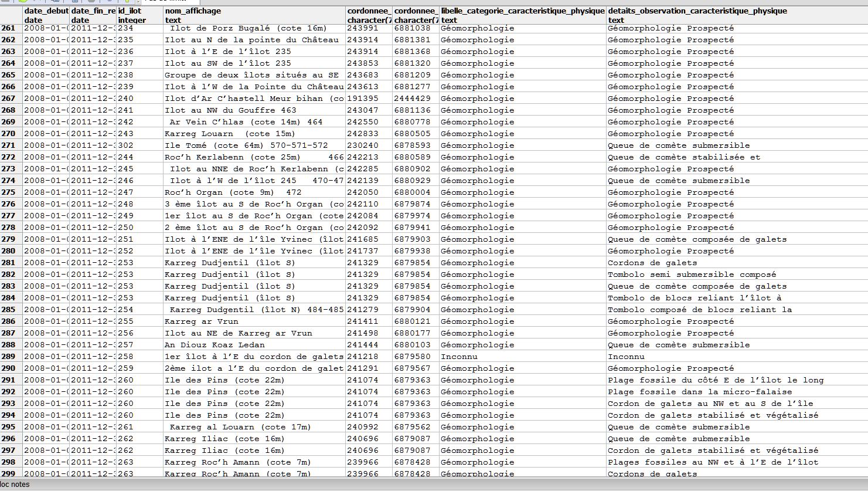868x491 pixels.
Task: Open the 'loc notes' panel at bottom
Action: (15, 485)
